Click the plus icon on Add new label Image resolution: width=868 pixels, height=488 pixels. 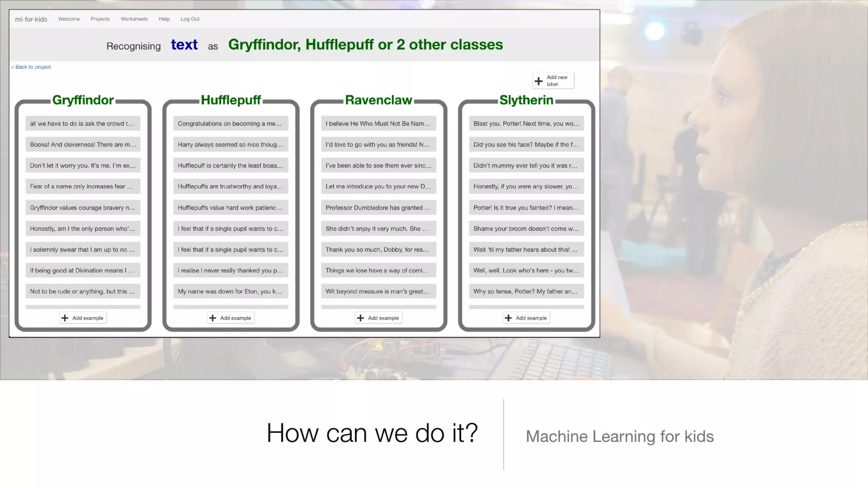(x=538, y=81)
